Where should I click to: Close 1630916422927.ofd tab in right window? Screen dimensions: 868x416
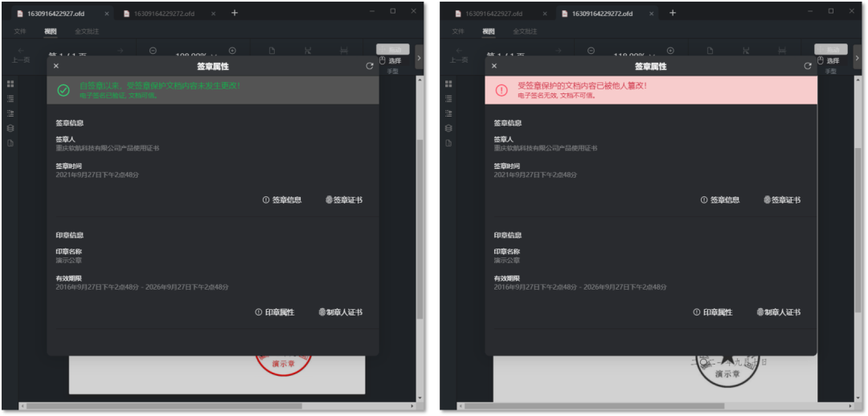click(x=545, y=14)
